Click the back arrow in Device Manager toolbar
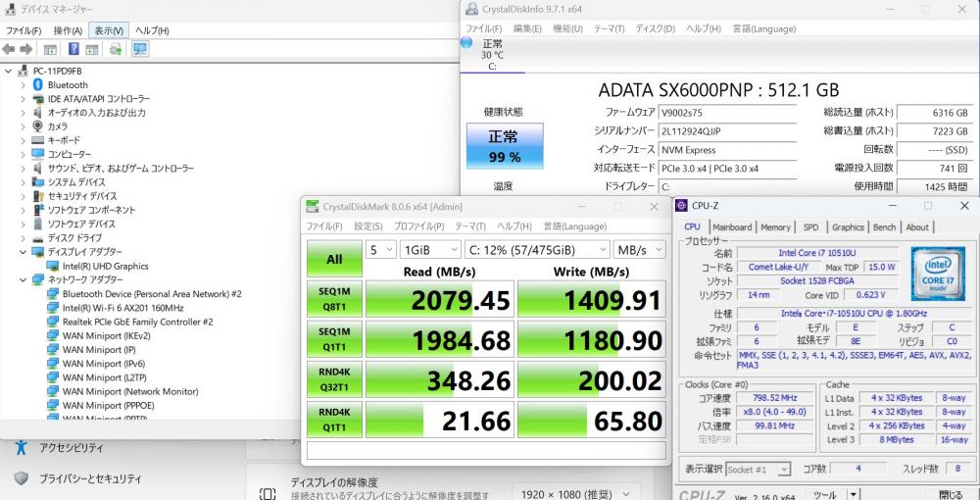980x500 pixels. pos(9,49)
